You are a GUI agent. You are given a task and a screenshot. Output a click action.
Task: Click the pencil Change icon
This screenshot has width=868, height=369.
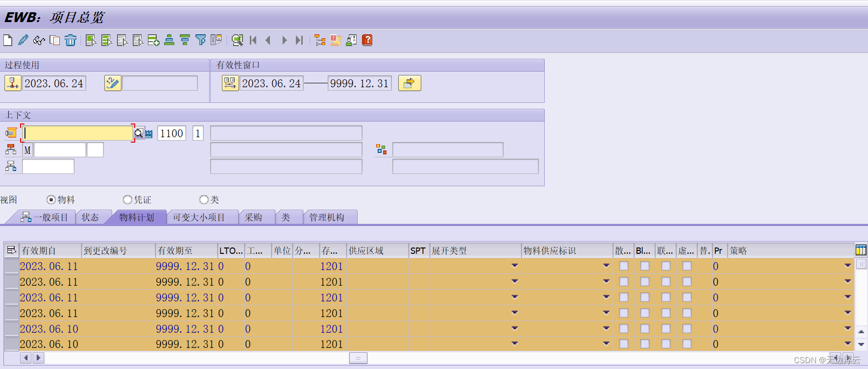pos(23,40)
